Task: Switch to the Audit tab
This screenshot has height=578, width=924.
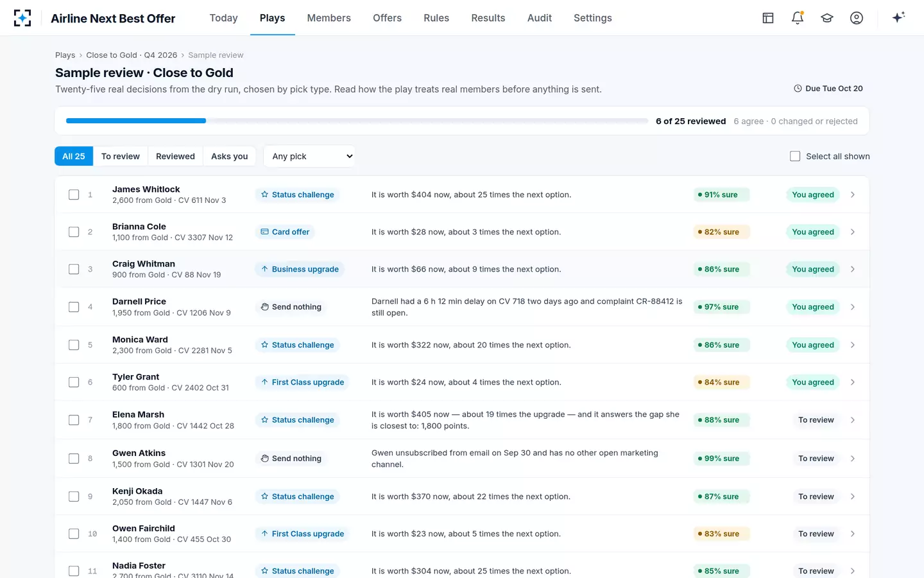Action: (540, 18)
